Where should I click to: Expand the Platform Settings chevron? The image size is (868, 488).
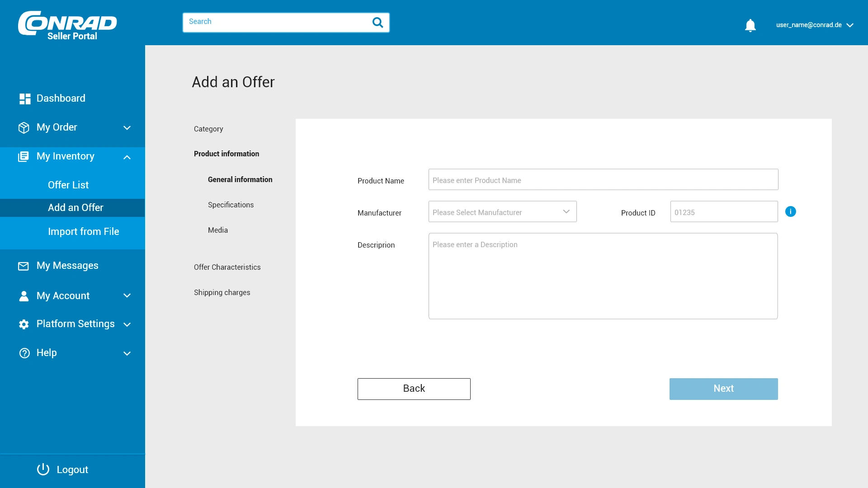click(x=127, y=324)
